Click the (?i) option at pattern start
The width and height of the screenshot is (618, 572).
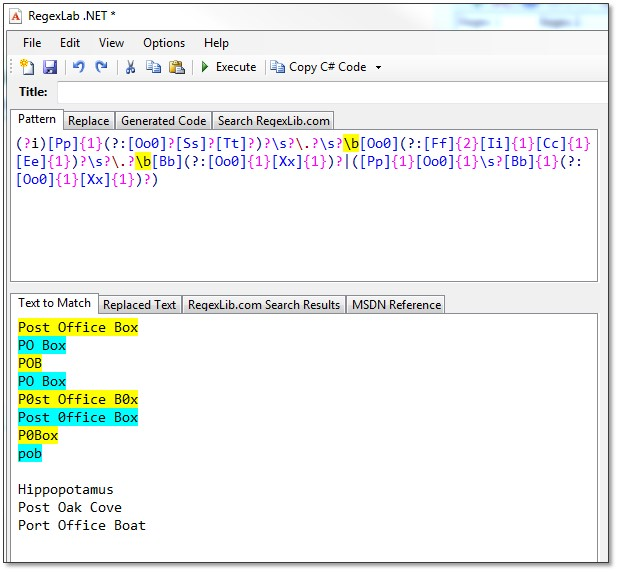click(x=32, y=143)
